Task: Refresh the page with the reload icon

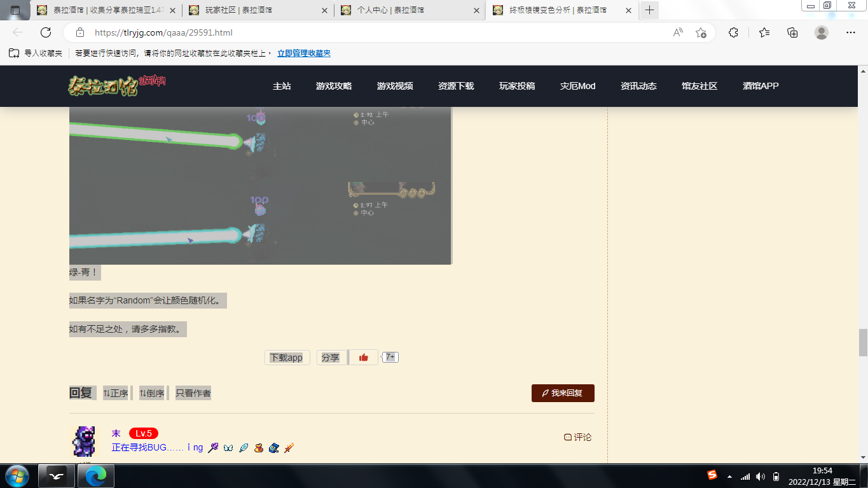Action: point(46,32)
